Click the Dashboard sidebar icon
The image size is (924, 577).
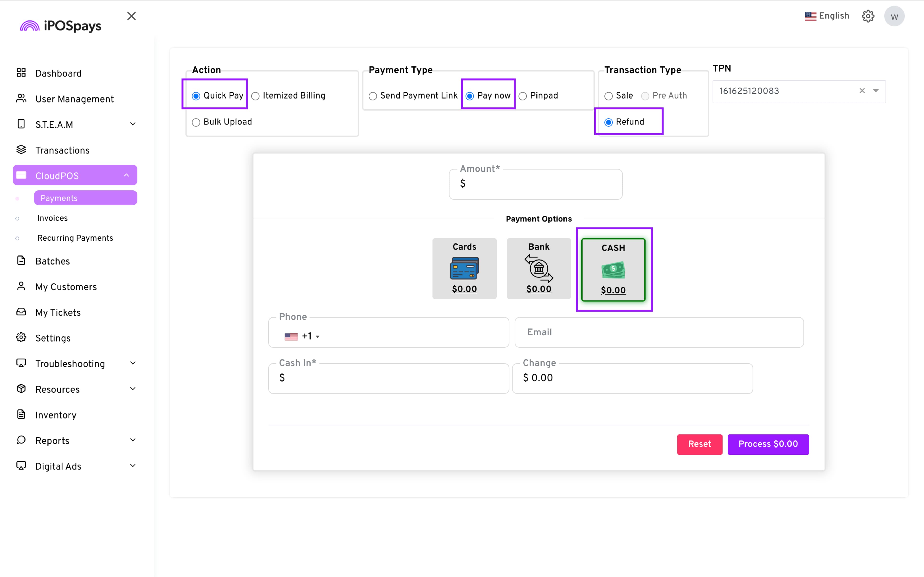point(21,73)
